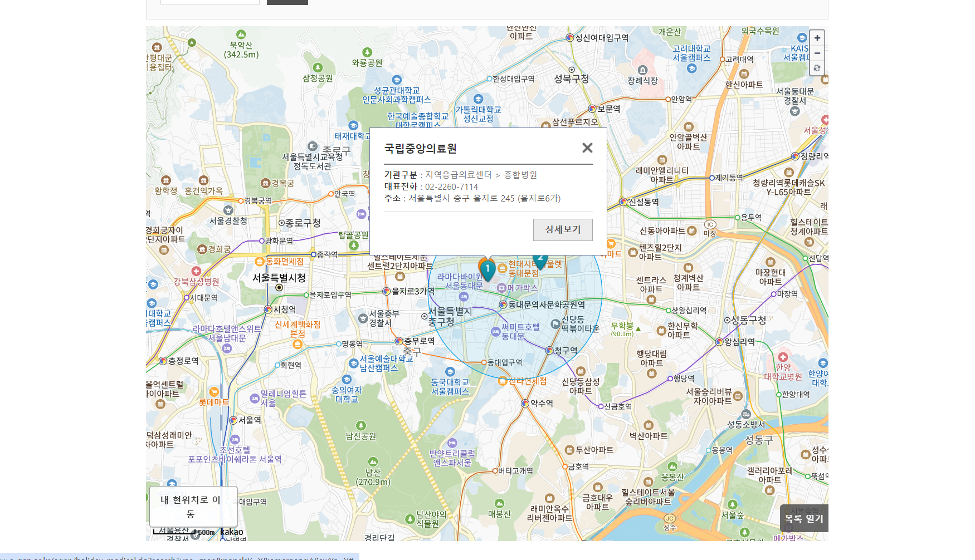
Task: Select map marker number 1
Action: pos(487,271)
